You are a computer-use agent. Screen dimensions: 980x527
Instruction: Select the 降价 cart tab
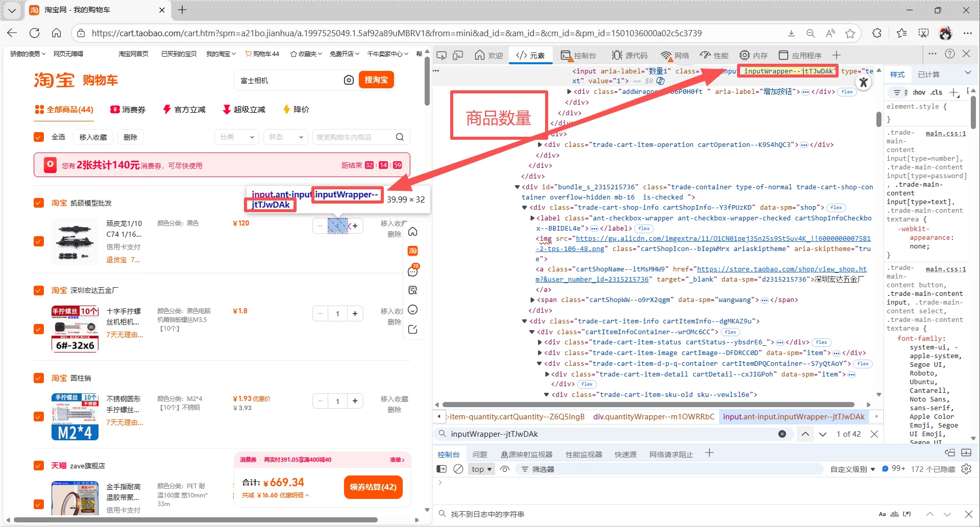point(296,109)
